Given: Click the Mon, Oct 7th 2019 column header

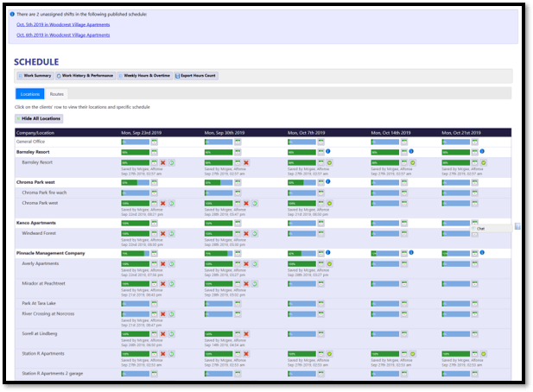Looking at the screenshot, I should (x=307, y=133).
